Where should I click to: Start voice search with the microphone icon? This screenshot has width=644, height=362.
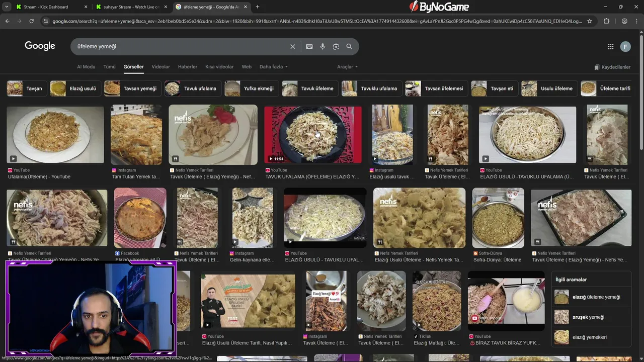coord(323,46)
